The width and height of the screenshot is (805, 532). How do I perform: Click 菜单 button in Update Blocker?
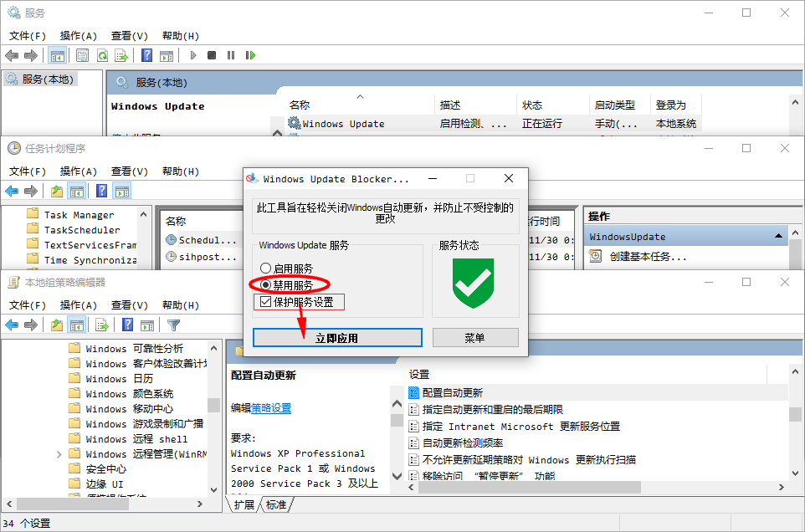475,338
